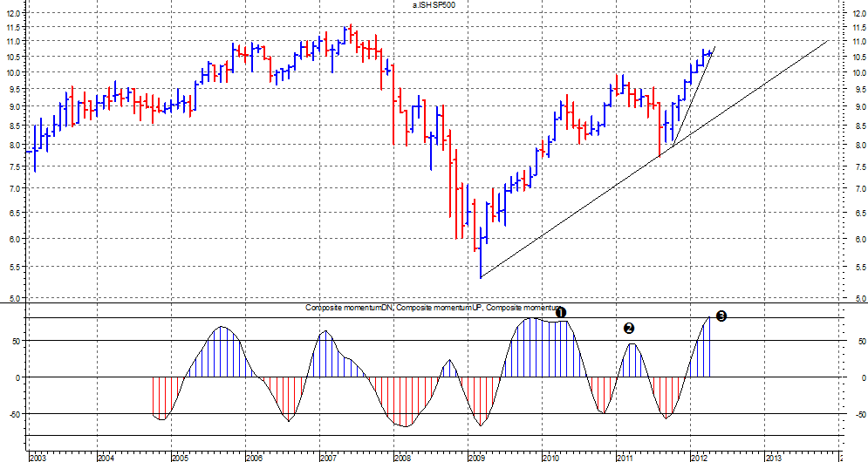This screenshot has width=868, height=462.
Task: Select -50 on the right momentum scale
Action: pos(859,414)
